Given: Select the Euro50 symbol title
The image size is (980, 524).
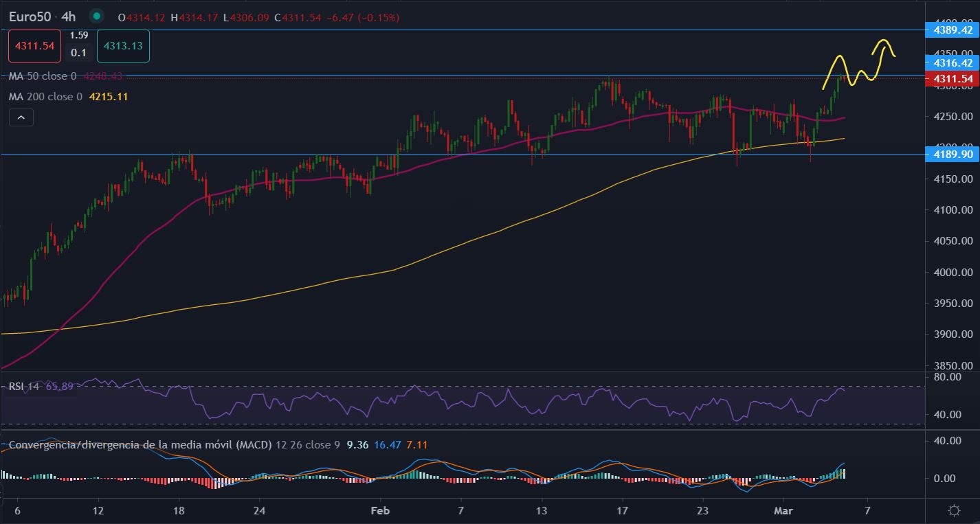Looking at the screenshot, I should [31, 16].
